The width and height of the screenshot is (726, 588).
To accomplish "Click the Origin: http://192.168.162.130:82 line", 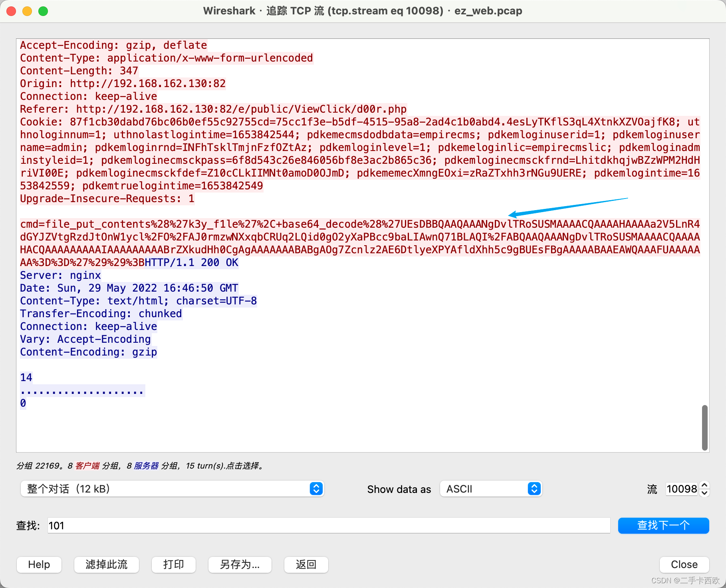I will pyautogui.click(x=123, y=83).
